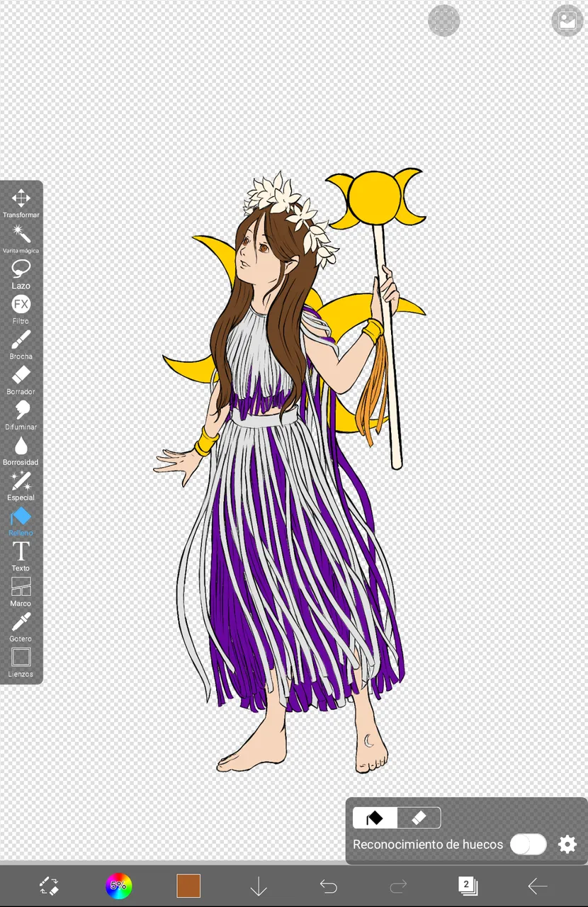Undo the last action
This screenshot has height=907, width=588.
click(328, 886)
